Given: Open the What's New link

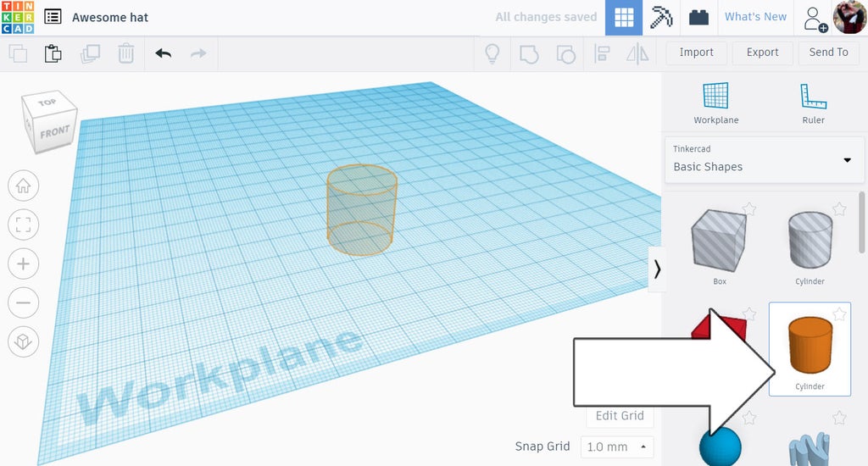Looking at the screenshot, I should 755,17.
